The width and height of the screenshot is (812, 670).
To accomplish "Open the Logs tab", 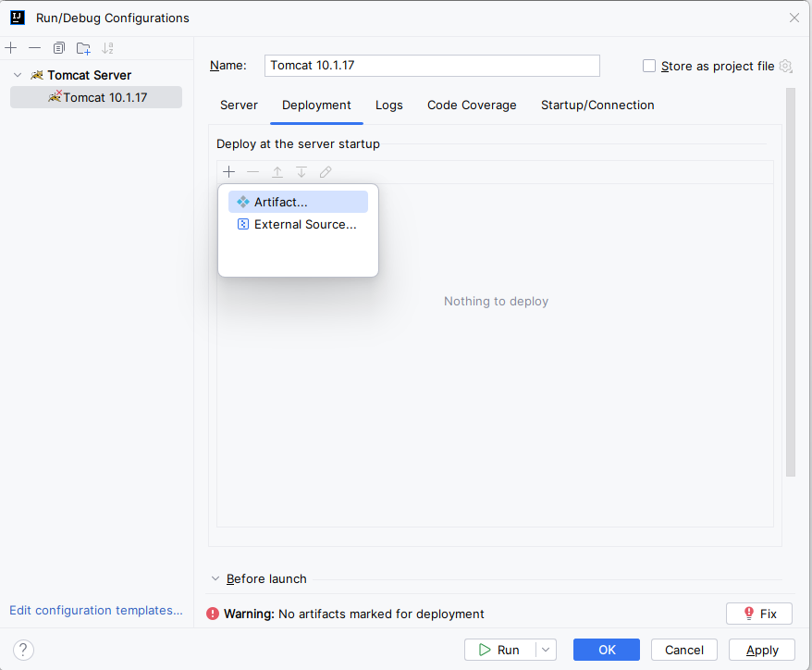I will point(389,105).
